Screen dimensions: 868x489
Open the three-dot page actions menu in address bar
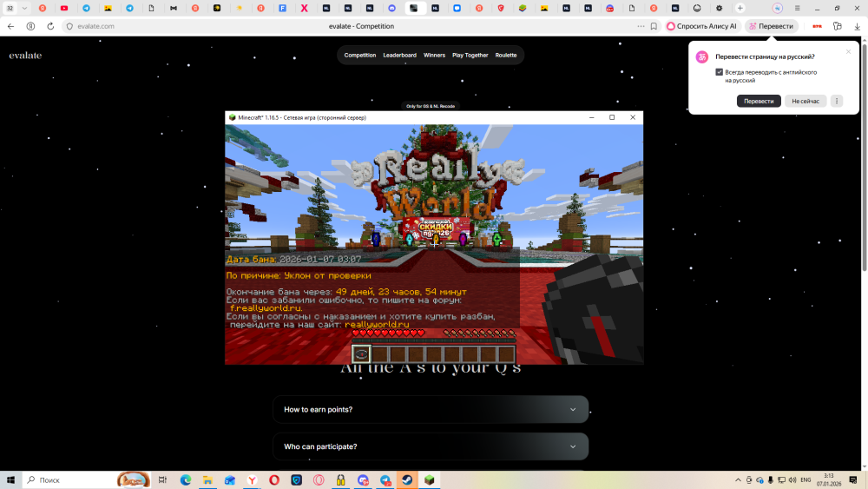click(x=641, y=26)
